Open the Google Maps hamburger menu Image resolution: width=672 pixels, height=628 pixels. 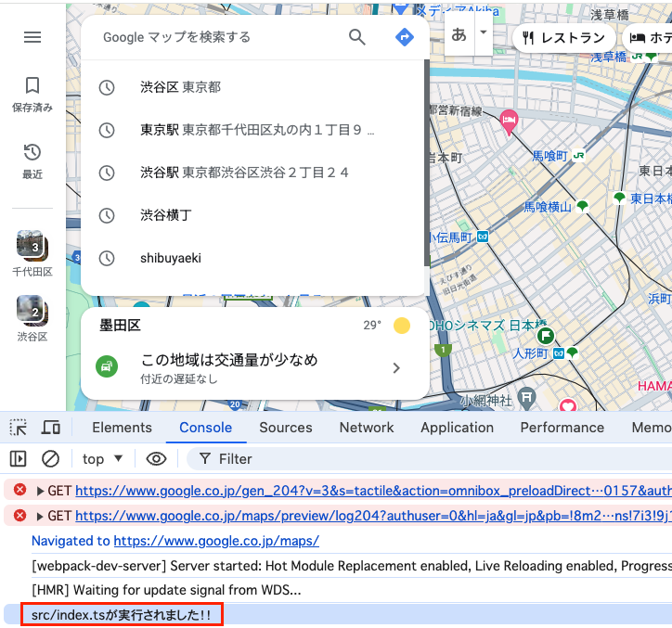[x=32, y=37]
